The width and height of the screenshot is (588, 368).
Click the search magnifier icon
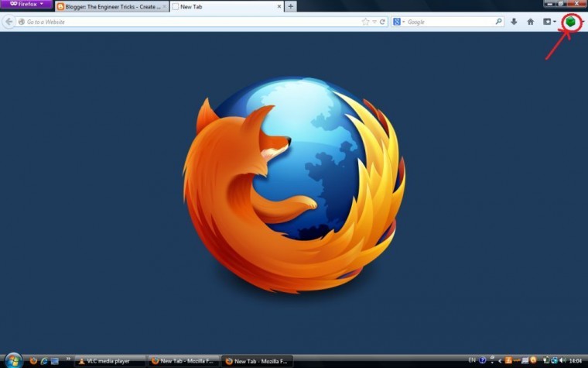(498, 22)
